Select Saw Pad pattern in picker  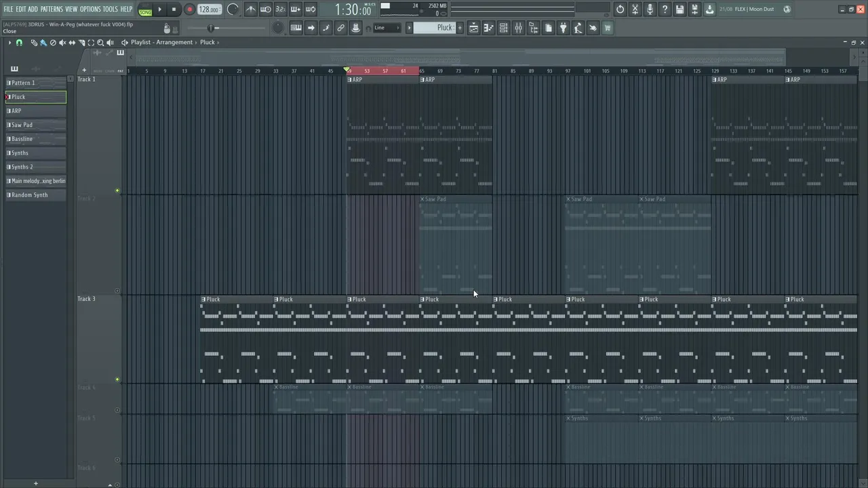pyautogui.click(x=36, y=125)
